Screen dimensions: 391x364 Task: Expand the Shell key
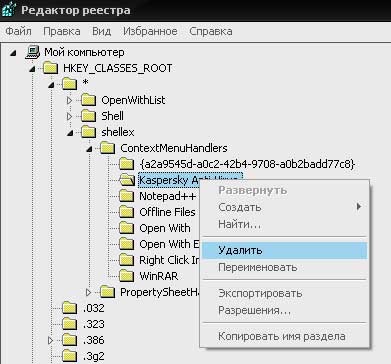(69, 116)
